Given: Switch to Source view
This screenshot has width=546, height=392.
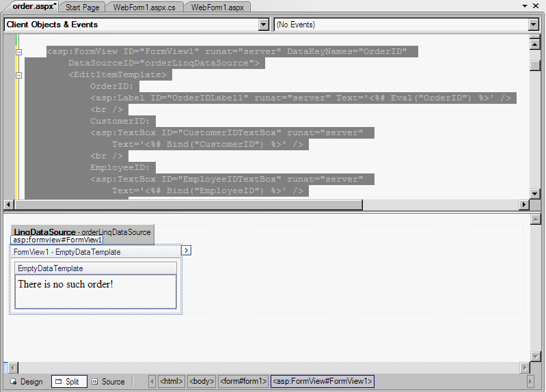Looking at the screenshot, I should tap(109, 382).
